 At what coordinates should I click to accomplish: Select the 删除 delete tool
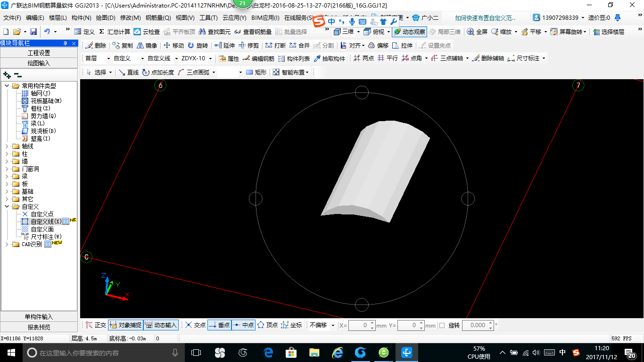[x=96, y=45]
